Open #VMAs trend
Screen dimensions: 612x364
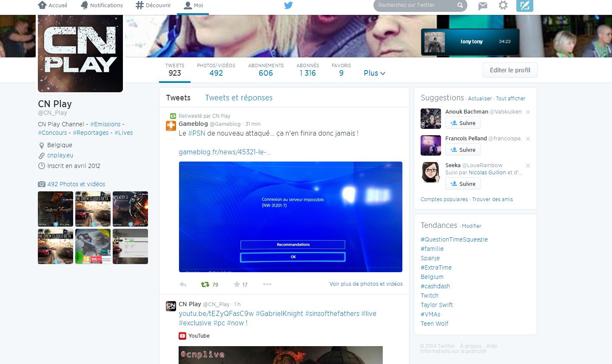430,314
